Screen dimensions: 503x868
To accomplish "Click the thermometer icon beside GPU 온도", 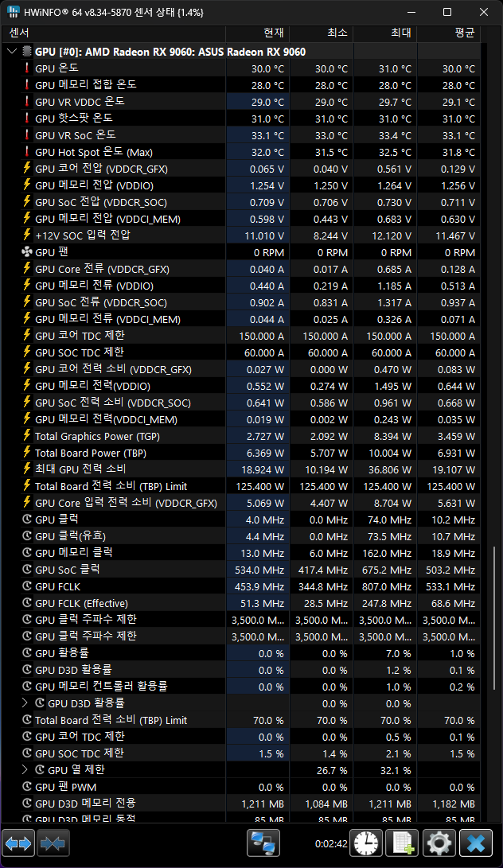I will (x=26, y=68).
